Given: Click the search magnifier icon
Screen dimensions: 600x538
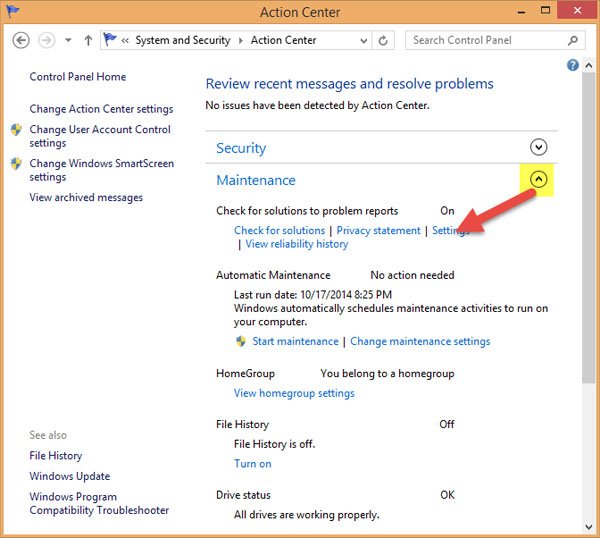Looking at the screenshot, I should coord(572,40).
